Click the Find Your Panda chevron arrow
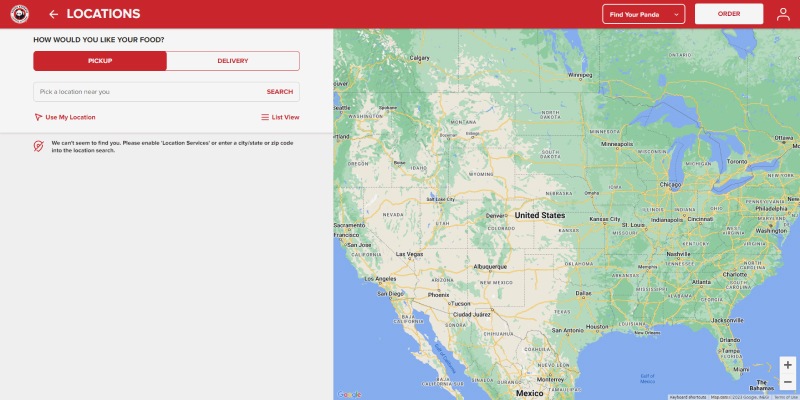Viewport: 800px width, 400px height. 677,14
